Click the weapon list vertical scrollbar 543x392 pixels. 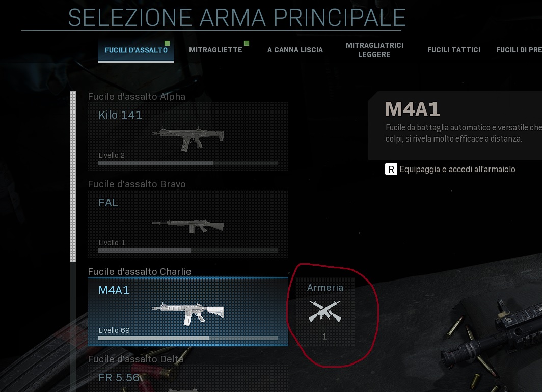click(73, 177)
